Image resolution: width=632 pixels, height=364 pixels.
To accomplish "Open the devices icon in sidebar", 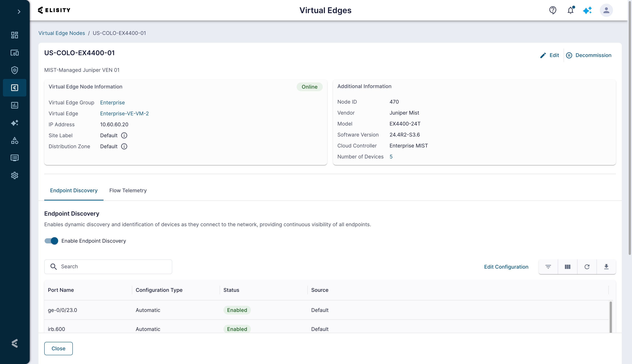I will tap(14, 53).
